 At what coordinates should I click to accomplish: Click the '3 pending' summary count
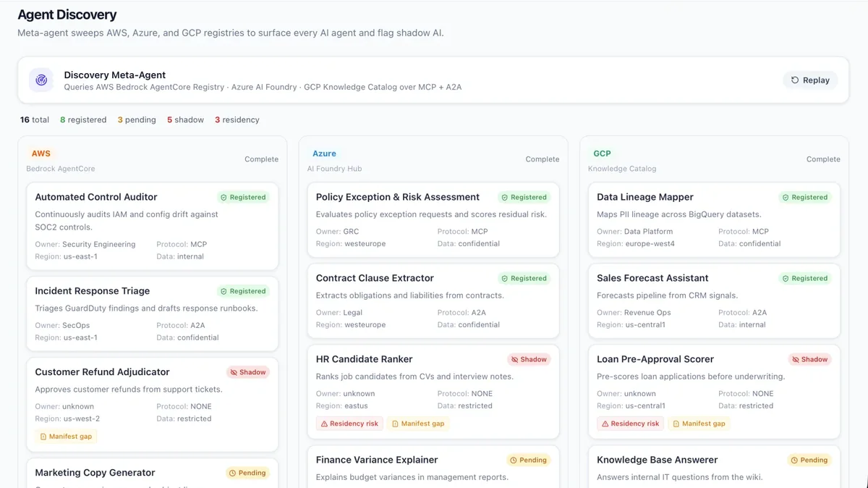click(x=137, y=119)
